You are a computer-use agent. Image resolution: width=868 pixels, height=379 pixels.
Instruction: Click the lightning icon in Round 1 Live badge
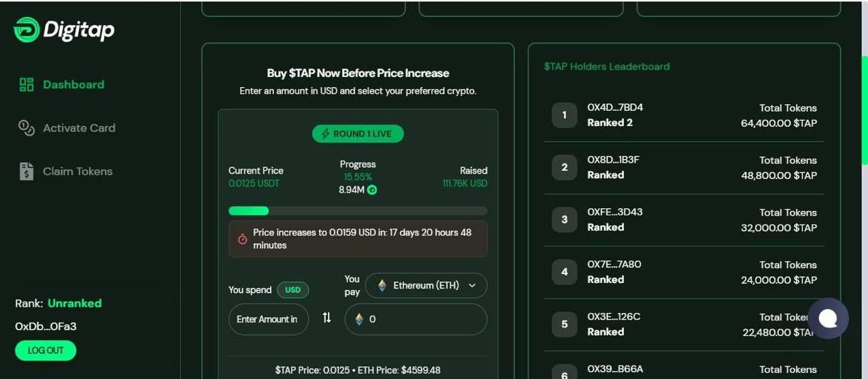tap(325, 134)
